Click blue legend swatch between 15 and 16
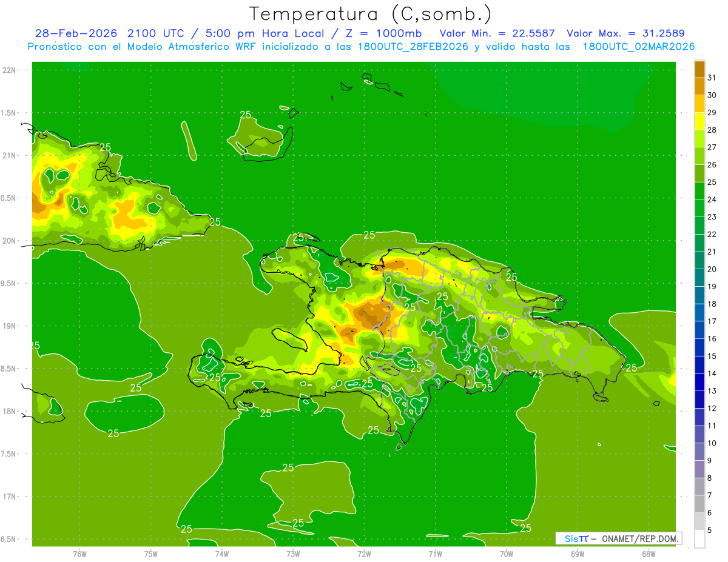Image resolution: width=728 pixels, height=562 pixels. [699, 347]
